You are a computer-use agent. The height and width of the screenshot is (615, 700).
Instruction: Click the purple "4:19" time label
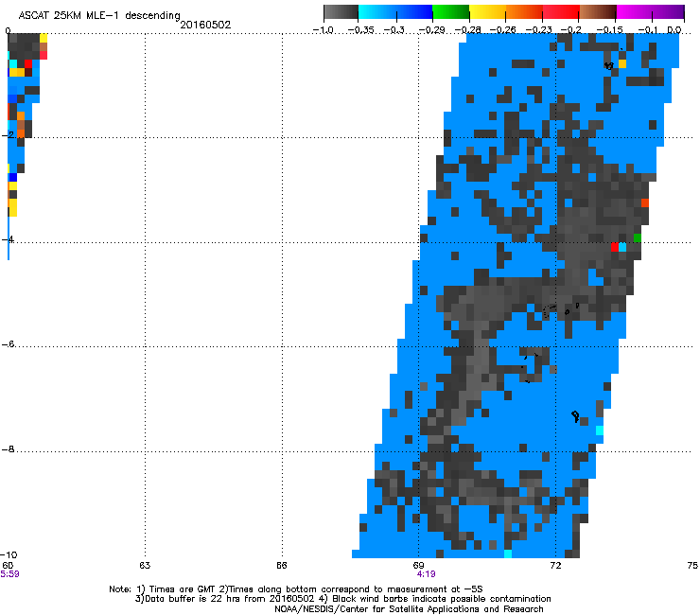tap(426, 574)
